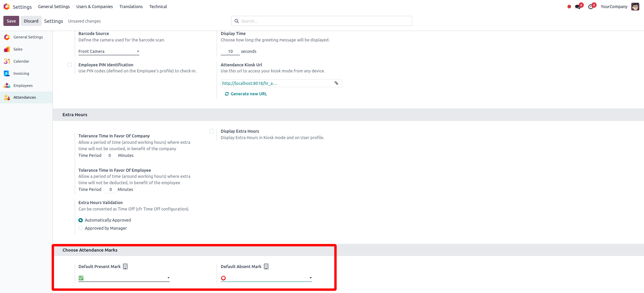Image resolution: width=644 pixels, height=293 pixels.
Task: Click the conversations messages icon
Action: [578, 7]
